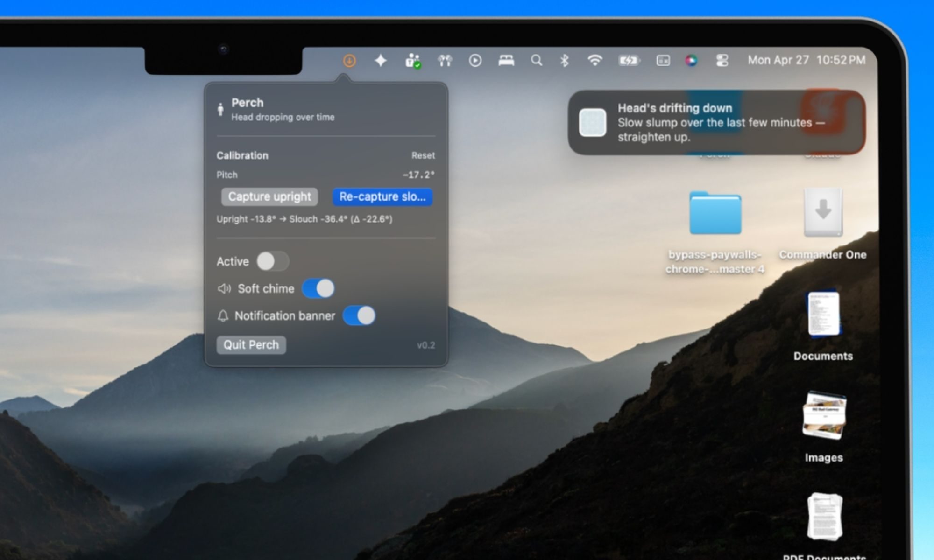Viewport: 934px width, 560px height.
Task: Click the battery charging status icon
Action: coord(629,61)
